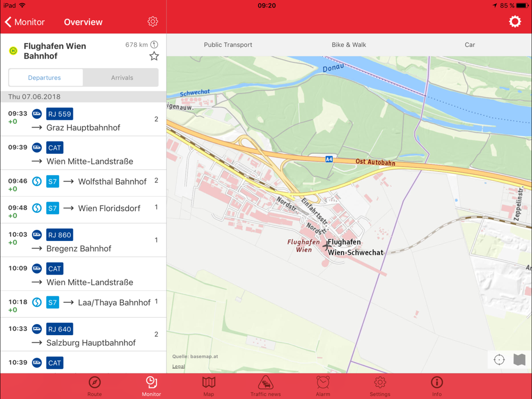532x399 pixels.
Task: Open the Route planner tab icon
Action: tap(95, 383)
